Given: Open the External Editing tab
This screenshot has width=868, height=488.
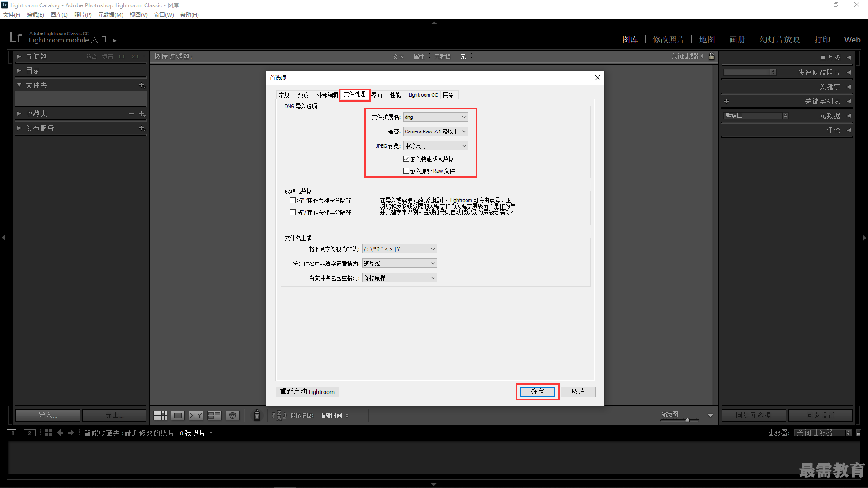Looking at the screenshot, I should [x=327, y=95].
